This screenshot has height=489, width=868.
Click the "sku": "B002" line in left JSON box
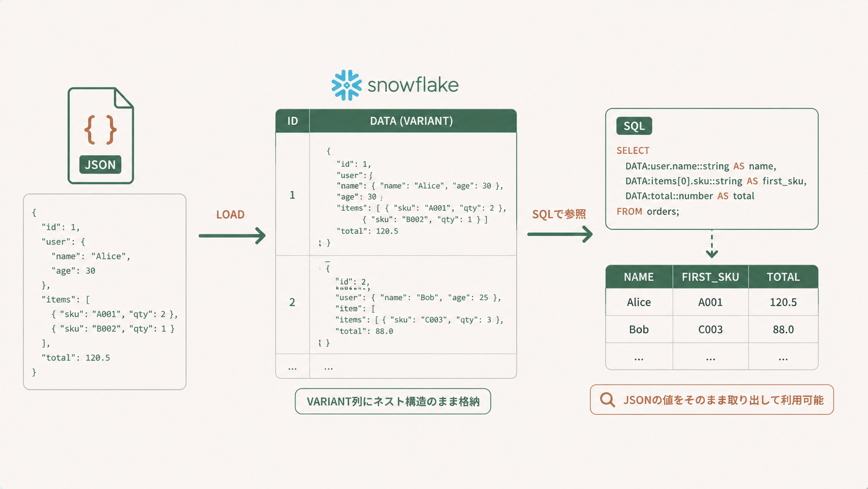click(x=113, y=329)
